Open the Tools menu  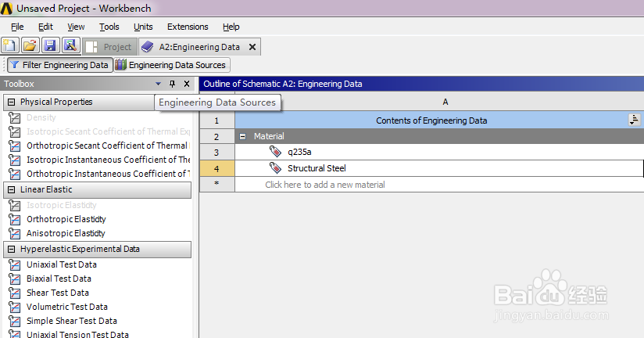pos(109,27)
